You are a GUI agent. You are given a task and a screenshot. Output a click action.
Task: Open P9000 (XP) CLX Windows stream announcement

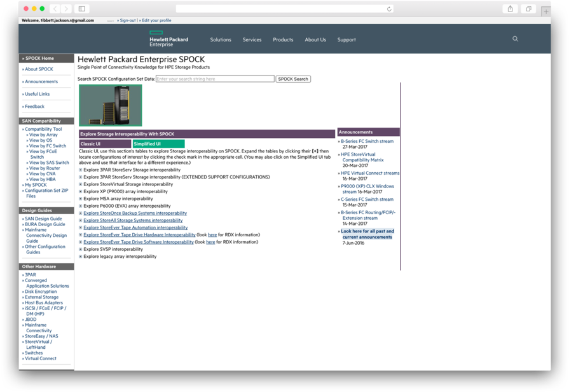pyautogui.click(x=367, y=189)
